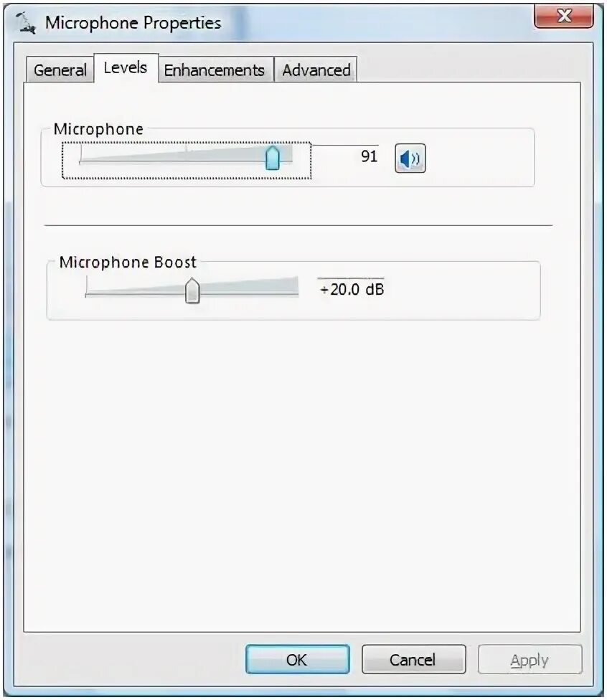
Task: Click the Apply button
Action: click(x=530, y=659)
